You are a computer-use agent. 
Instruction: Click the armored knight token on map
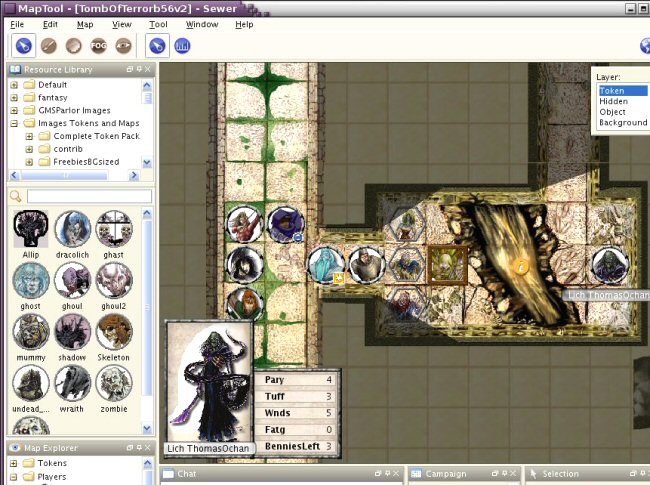(366, 265)
